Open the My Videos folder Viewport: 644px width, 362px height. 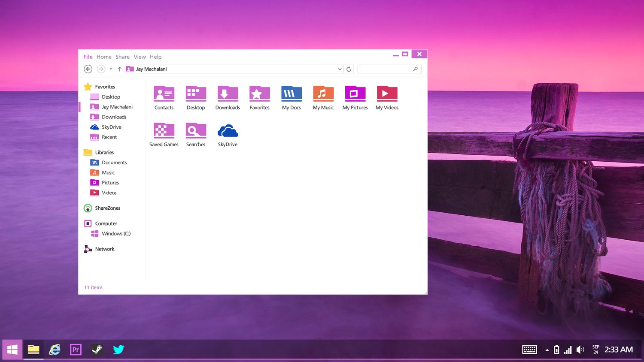click(387, 94)
